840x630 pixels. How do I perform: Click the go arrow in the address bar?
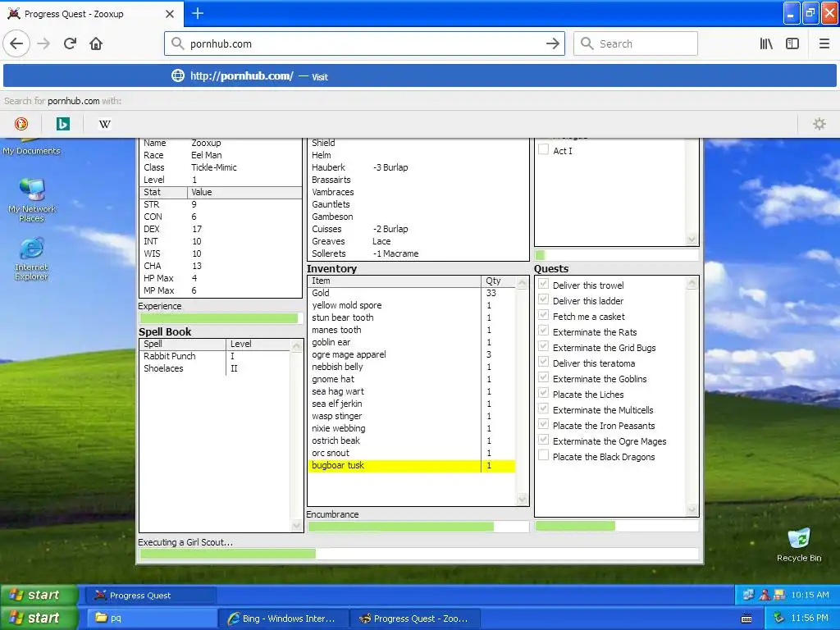pyautogui.click(x=552, y=44)
